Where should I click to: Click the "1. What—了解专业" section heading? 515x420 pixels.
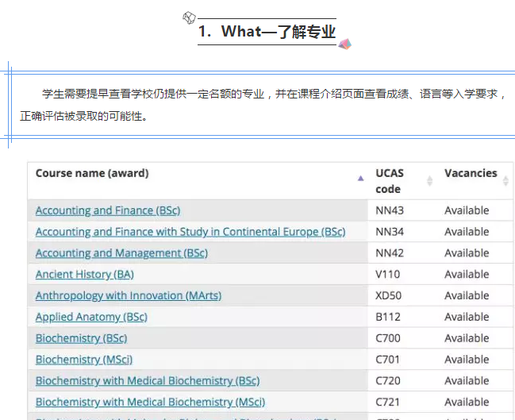267,32
